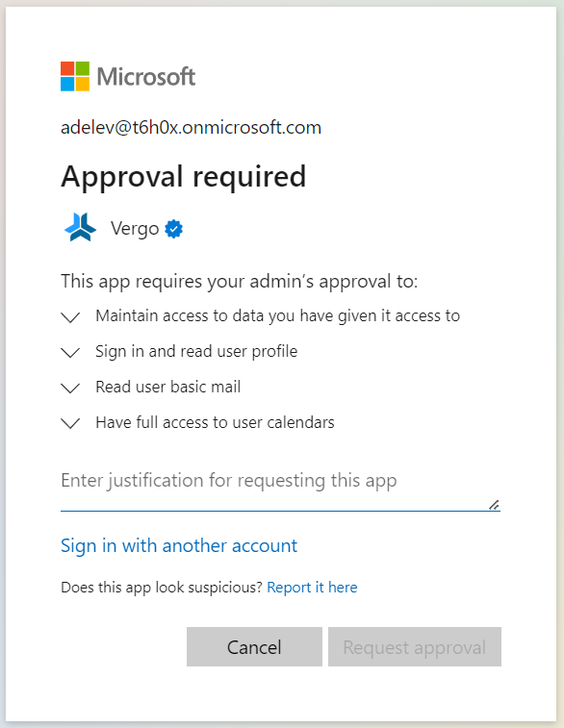Expand the 'Sign in and read user profile' chevron
This screenshot has width=564, height=728.
click(70, 352)
